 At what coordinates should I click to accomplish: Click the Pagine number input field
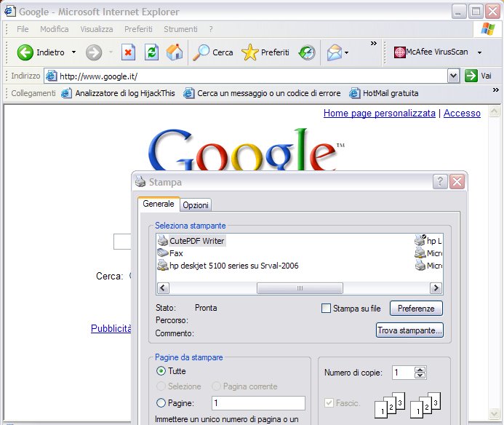click(x=257, y=403)
